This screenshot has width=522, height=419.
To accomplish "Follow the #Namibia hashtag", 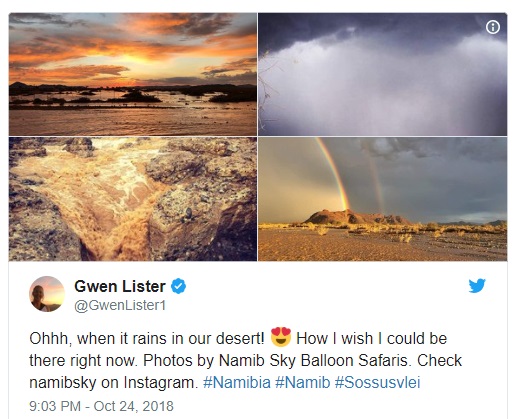I will point(237,382).
